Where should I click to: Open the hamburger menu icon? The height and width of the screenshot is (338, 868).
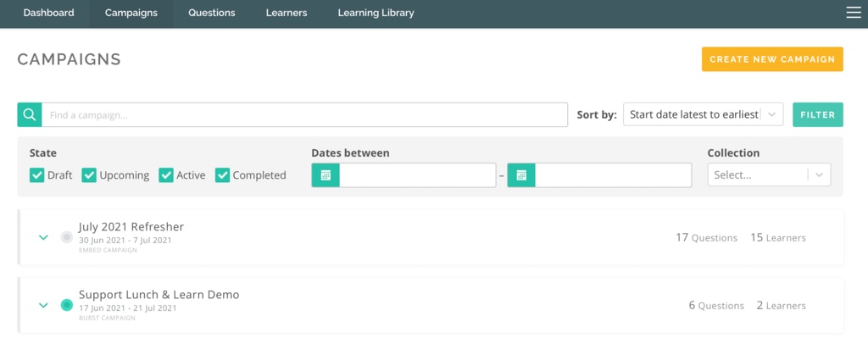854,12
